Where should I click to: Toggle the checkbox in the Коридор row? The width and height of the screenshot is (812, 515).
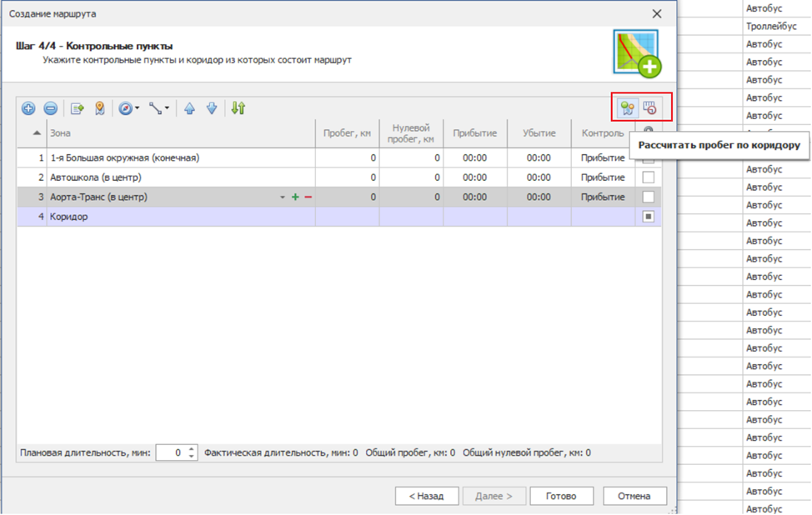click(x=648, y=217)
